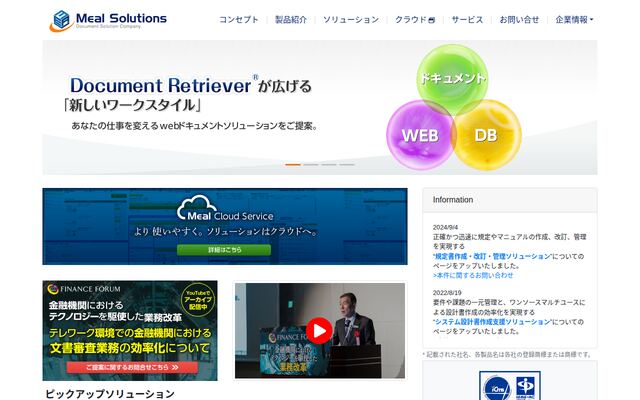Click the green ドキュメント bubble
Viewport: 640px width, 400px height.
[x=453, y=78]
